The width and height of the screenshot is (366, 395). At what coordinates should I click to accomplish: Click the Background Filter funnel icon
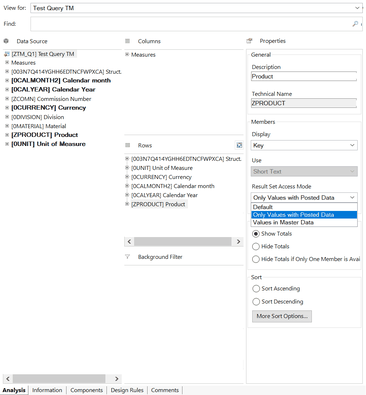pos(127,257)
